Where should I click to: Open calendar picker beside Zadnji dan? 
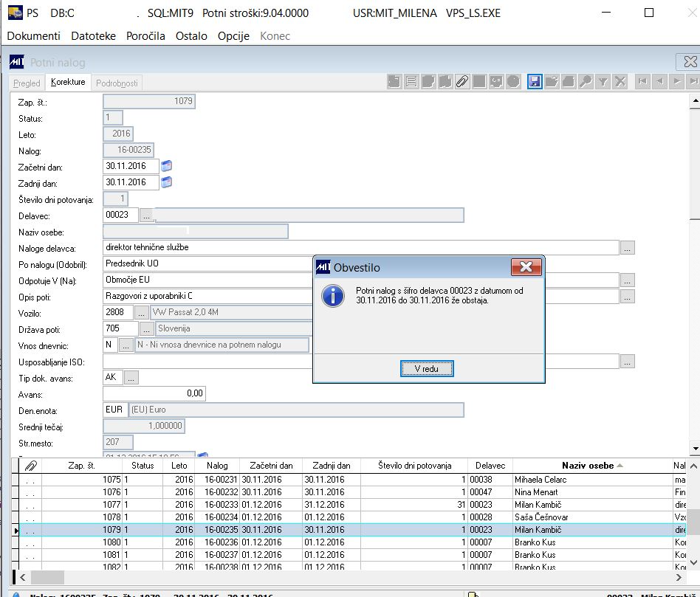click(167, 182)
